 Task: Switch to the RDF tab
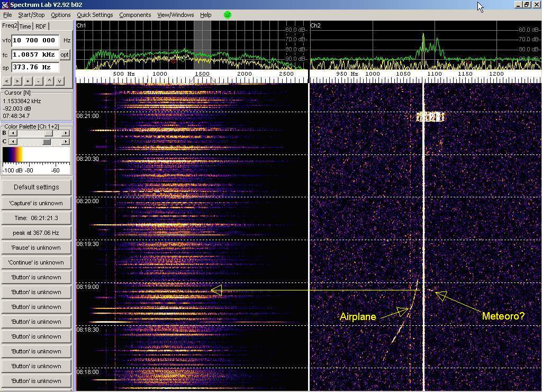pyautogui.click(x=41, y=26)
